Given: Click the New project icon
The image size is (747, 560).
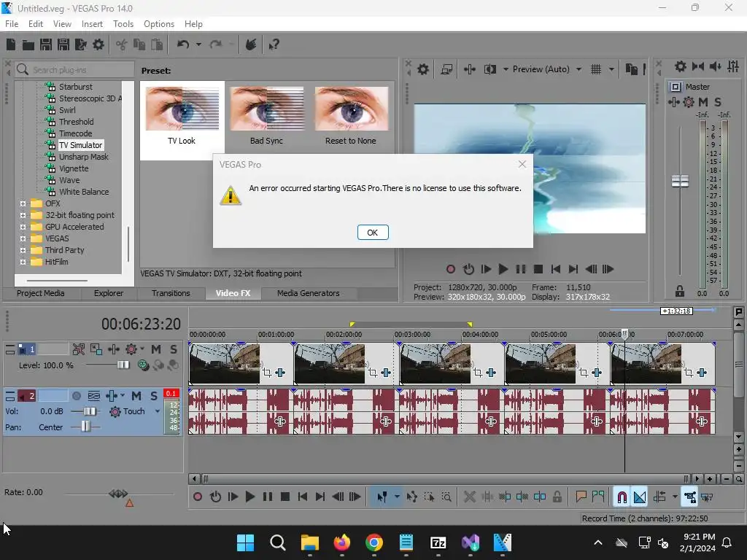Looking at the screenshot, I should click(x=11, y=44).
